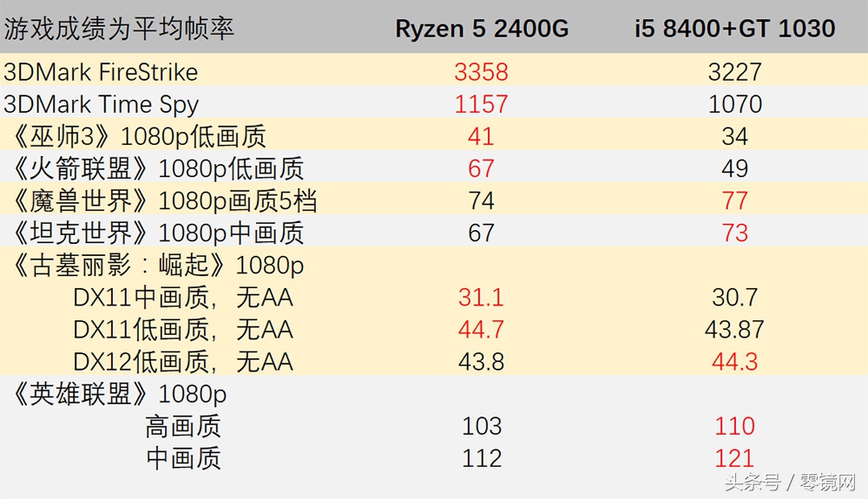Select the '《巫师3》1080p低画质' row label
The height and width of the screenshot is (499, 868).
(140, 136)
